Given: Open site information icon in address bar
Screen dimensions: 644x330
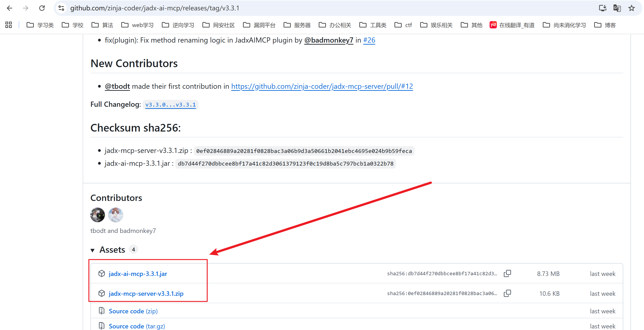Looking at the screenshot, I should [x=61, y=8].
